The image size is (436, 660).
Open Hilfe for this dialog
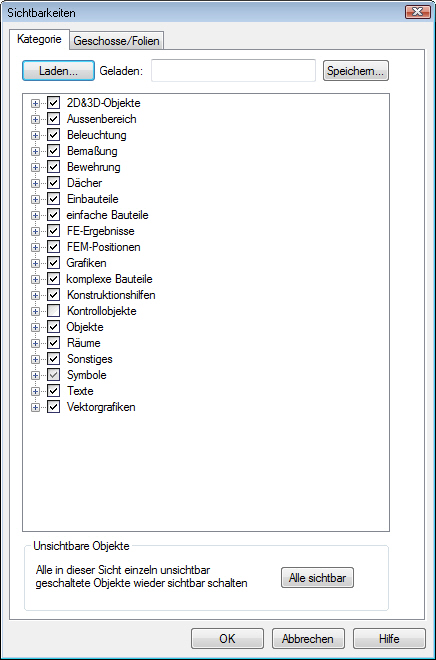tap(389, 639)
